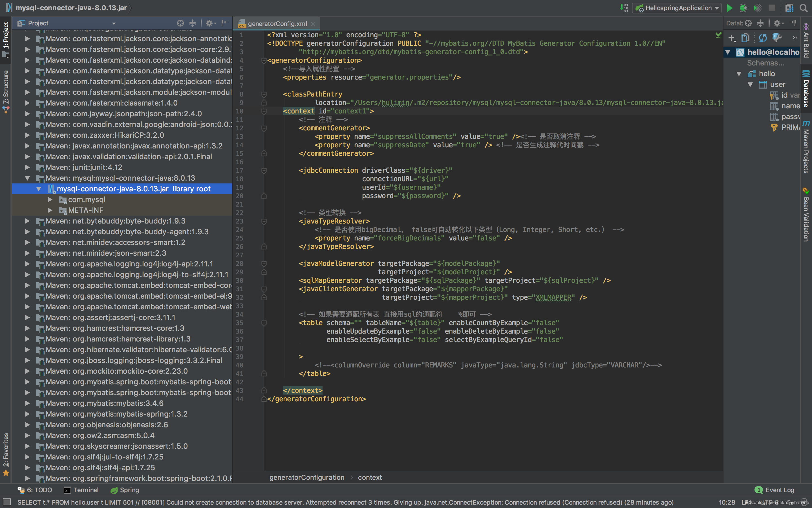Collapse mysql-connector-java-8.0.13.jar library root

(39, 189)
